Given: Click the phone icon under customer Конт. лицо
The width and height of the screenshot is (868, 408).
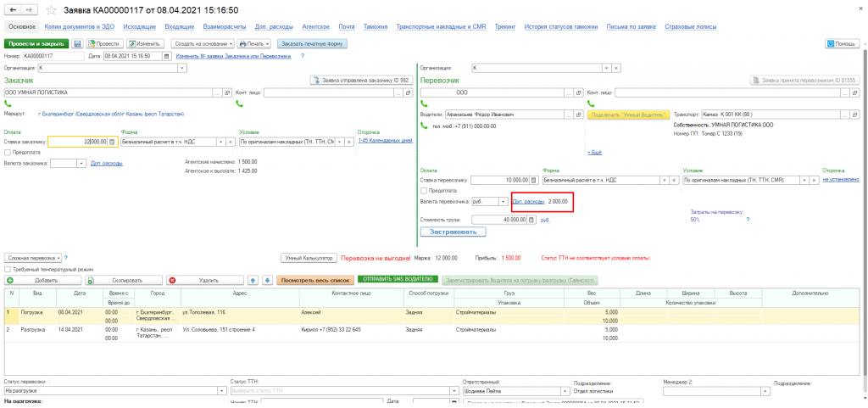Looking at the screenshot, I should click(239, 103).
